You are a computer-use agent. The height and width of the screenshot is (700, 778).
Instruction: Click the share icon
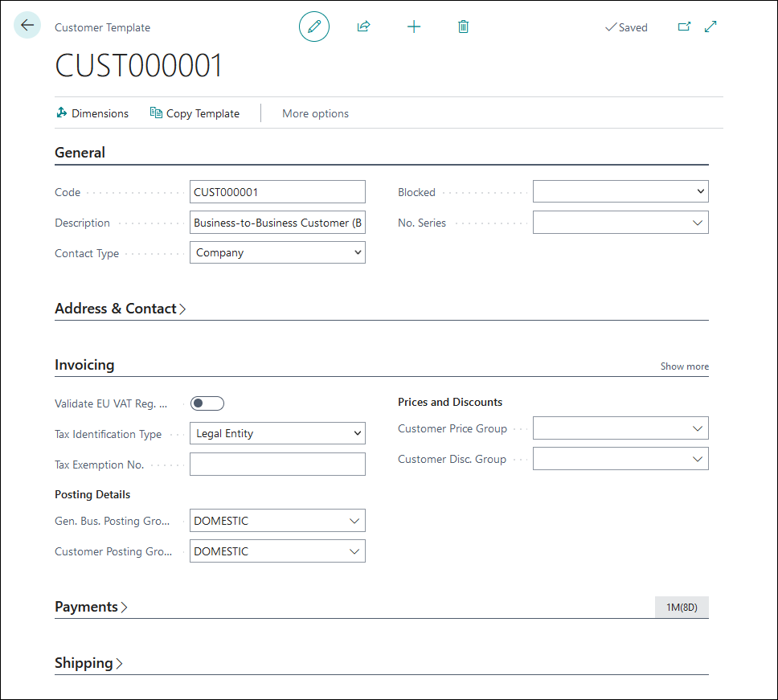[364, 27]
